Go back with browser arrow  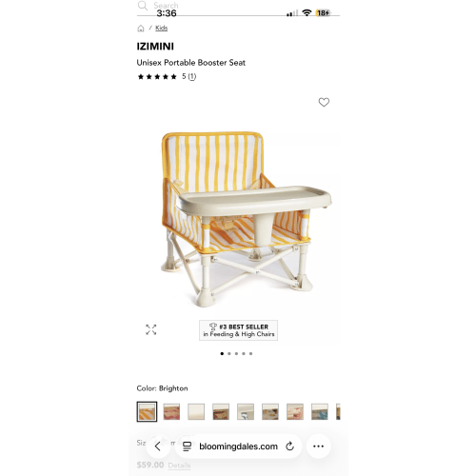pyautogui.click(x=158, y=446)
